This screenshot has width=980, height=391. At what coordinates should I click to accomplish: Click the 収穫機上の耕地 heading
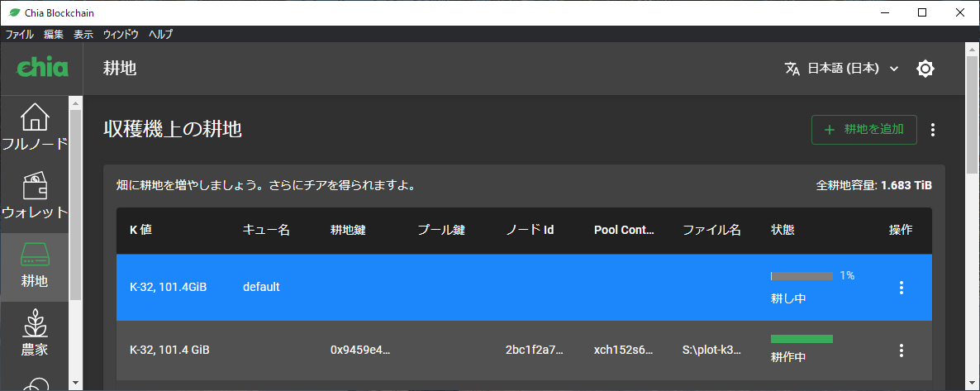[173, 130]
